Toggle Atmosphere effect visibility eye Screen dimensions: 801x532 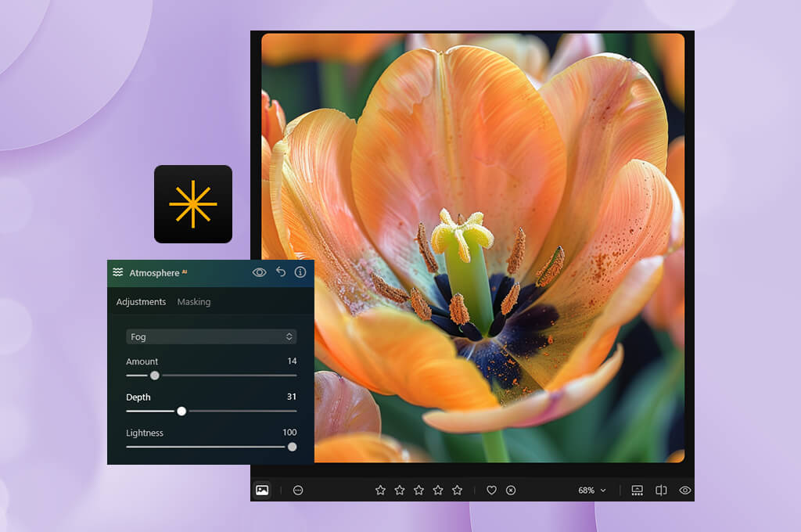click(260, 272)
